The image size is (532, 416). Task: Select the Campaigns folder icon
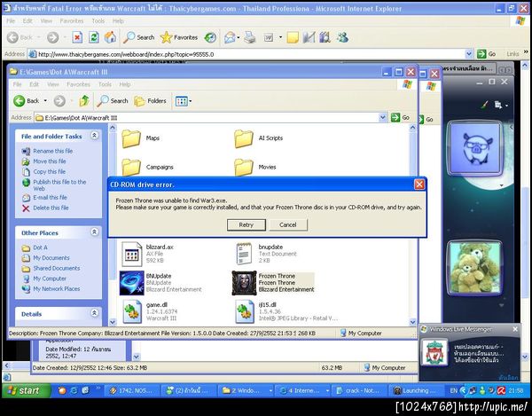pyautogui.click(x=131, y=168)
